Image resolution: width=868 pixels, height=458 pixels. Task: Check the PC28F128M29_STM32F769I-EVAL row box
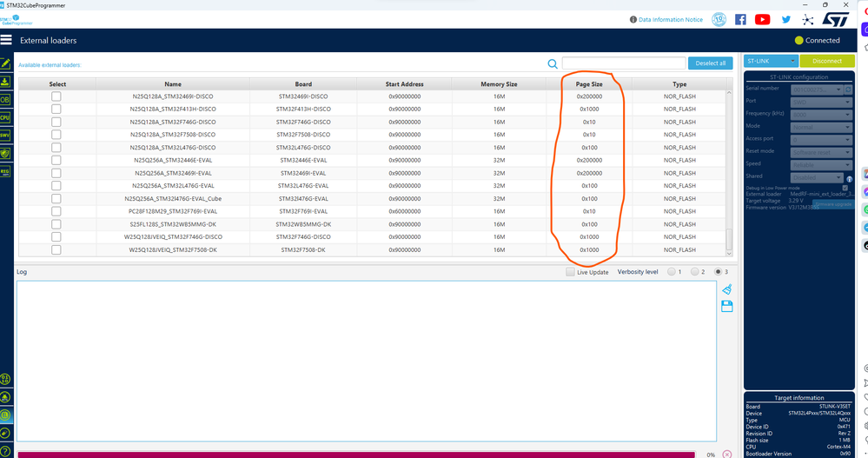point(56,211)
